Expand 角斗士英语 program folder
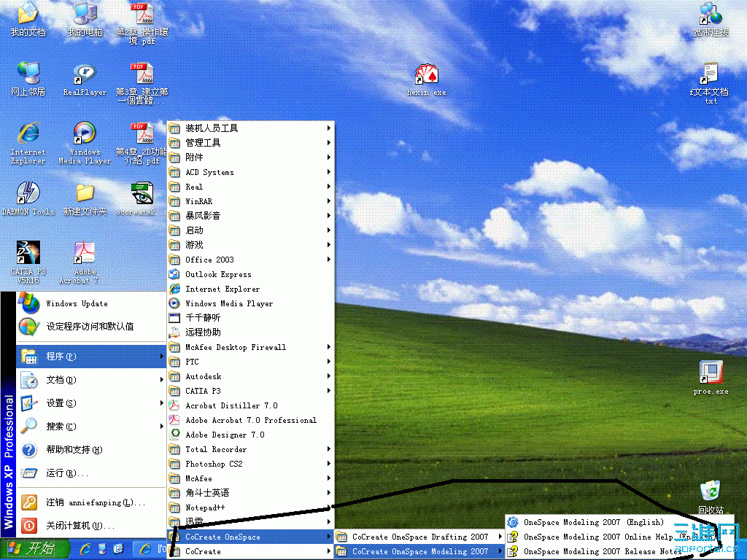This screenshot has height=560, width=747. click(251, 493)
